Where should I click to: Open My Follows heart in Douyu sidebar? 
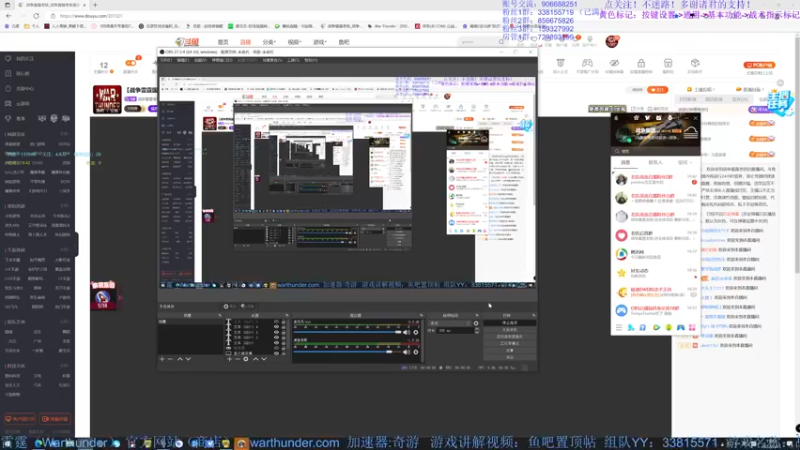pos(8,59)
